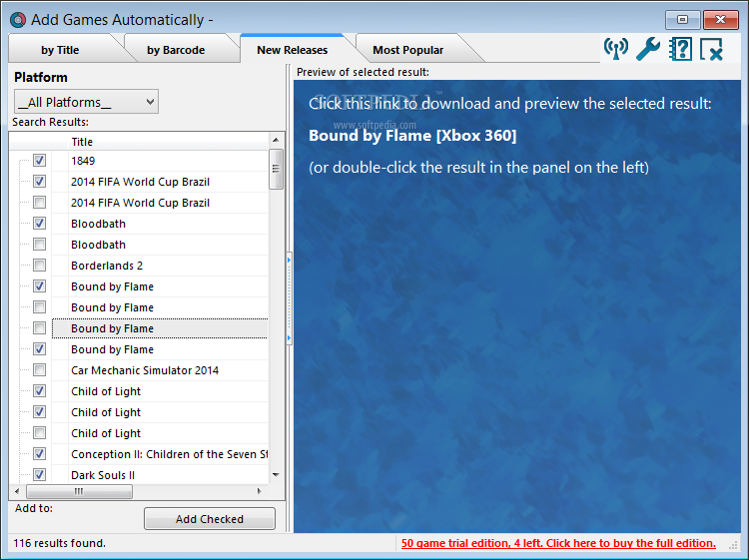Select the New Releases tab

point(293,50)
